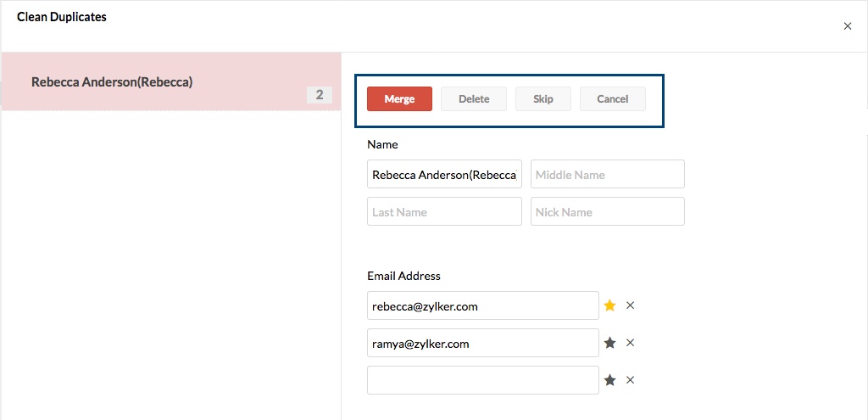868x420 pixels.
Task: Click the Delete button
Action: 474,99
